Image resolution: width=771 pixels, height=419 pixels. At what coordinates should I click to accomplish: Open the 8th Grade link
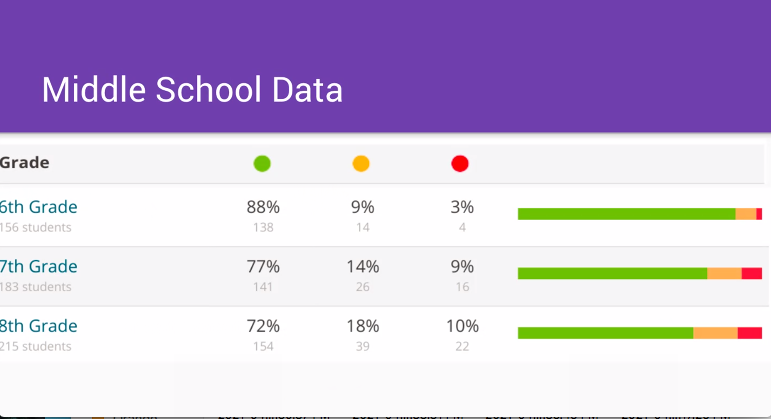(39, 326)
